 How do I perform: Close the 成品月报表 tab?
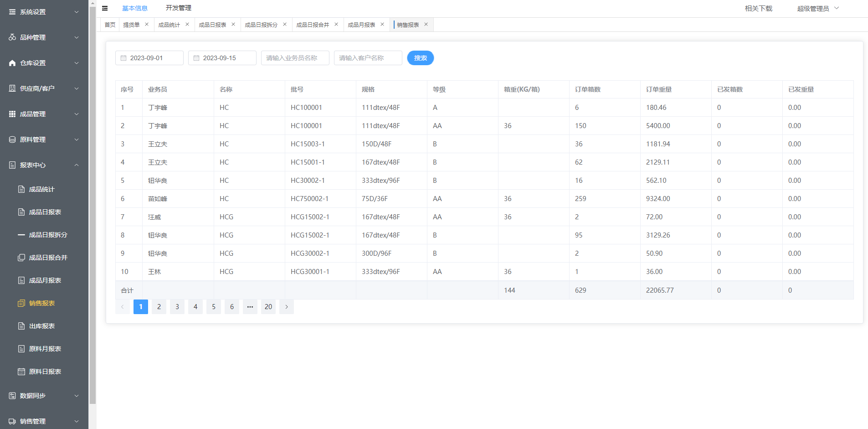click(382, 24)
